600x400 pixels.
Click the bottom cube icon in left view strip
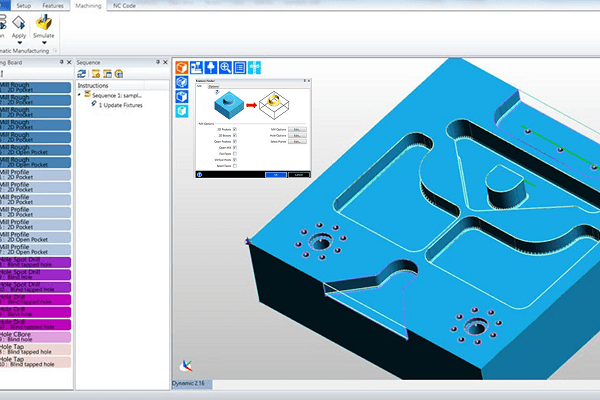[x=182, y=112]
